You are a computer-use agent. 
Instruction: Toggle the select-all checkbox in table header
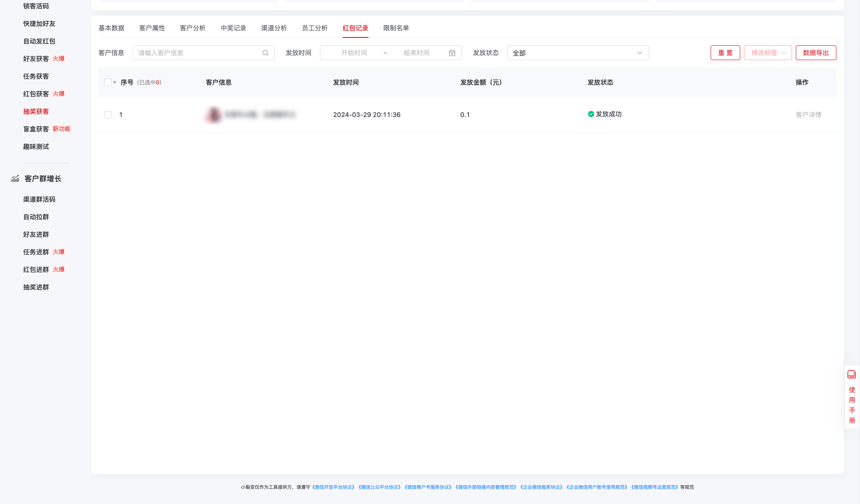point(107,82)
